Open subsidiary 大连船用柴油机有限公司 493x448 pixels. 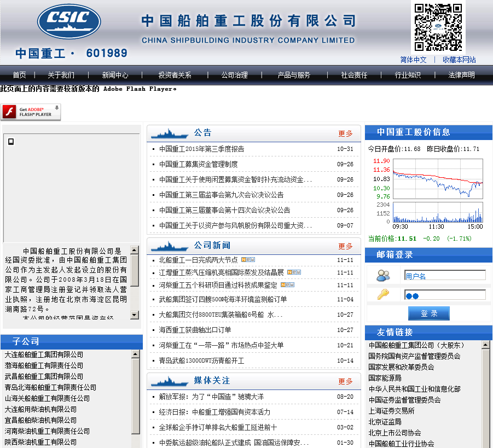40,409
